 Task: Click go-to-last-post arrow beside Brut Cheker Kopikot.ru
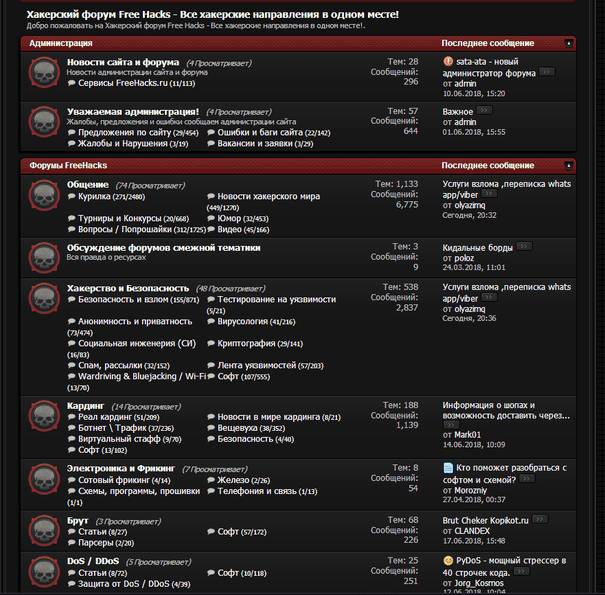point(542,520)
